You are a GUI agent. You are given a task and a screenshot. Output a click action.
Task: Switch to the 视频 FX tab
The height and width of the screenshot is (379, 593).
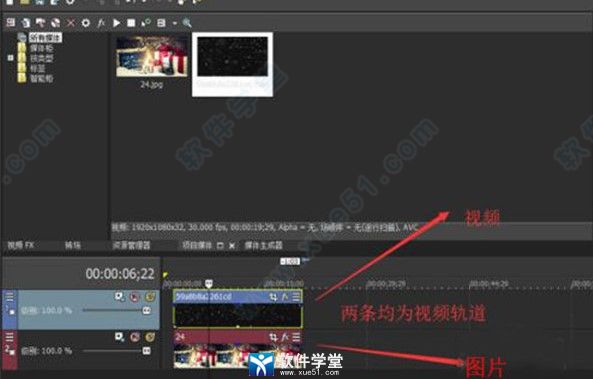point(21,245)
